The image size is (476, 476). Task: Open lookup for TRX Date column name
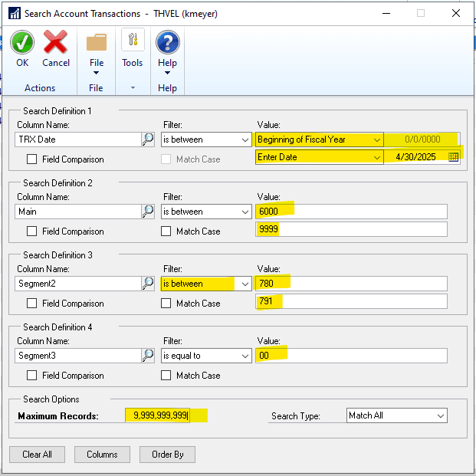(148, 140)
